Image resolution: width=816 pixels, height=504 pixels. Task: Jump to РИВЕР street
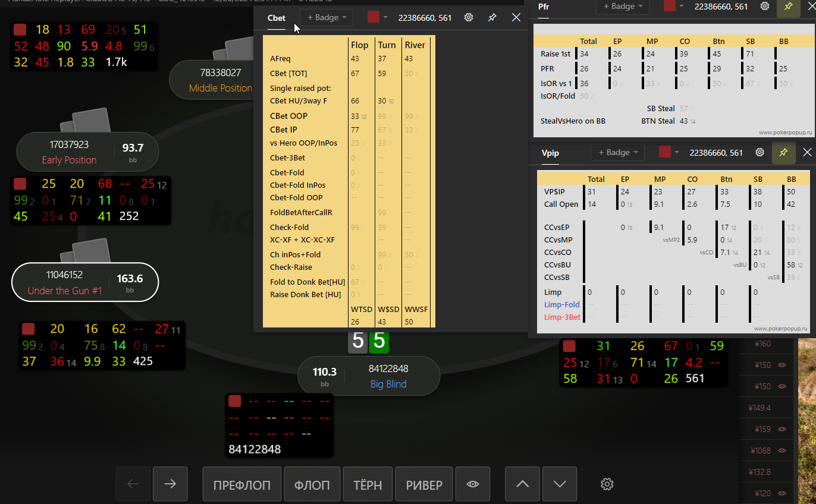pos(424,485)
